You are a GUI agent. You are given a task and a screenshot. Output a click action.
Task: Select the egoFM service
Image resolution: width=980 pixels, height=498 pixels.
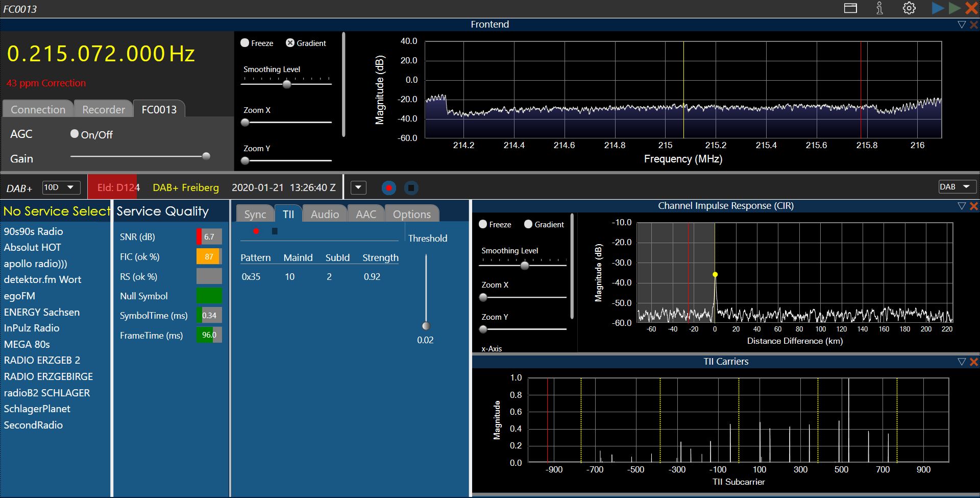point(19,296)
